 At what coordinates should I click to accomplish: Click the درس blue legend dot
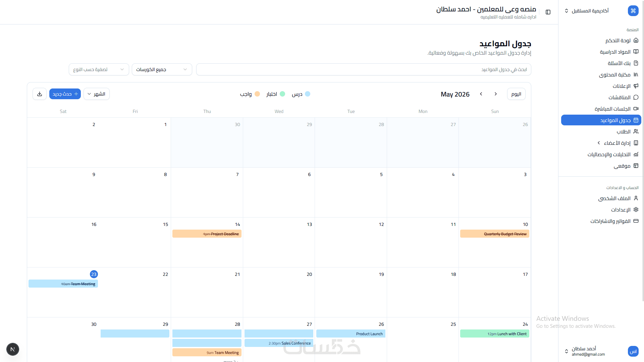pos(308,94)
